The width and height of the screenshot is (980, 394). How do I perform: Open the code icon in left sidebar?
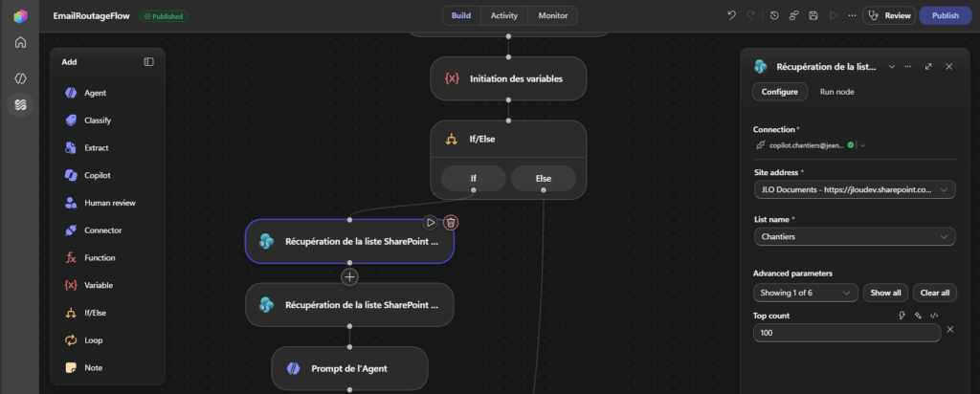pos(21,78)
